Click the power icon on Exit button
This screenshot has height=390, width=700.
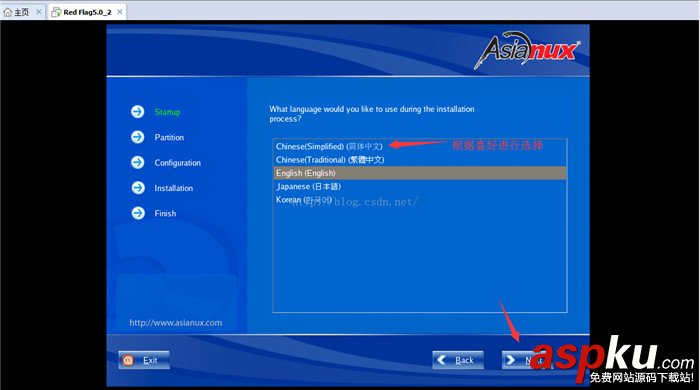(128, 360)
